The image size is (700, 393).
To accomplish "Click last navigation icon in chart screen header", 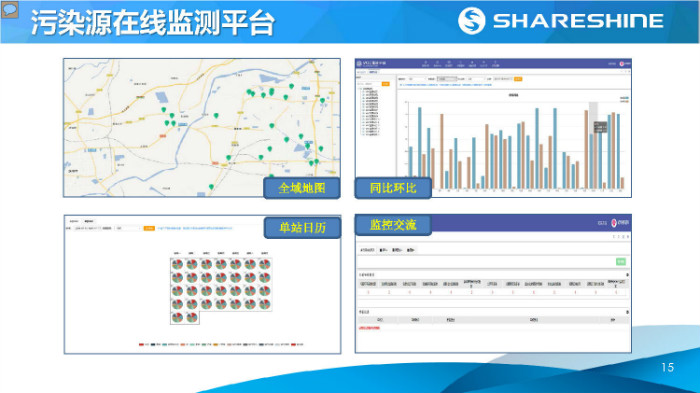I will point(495,64).
